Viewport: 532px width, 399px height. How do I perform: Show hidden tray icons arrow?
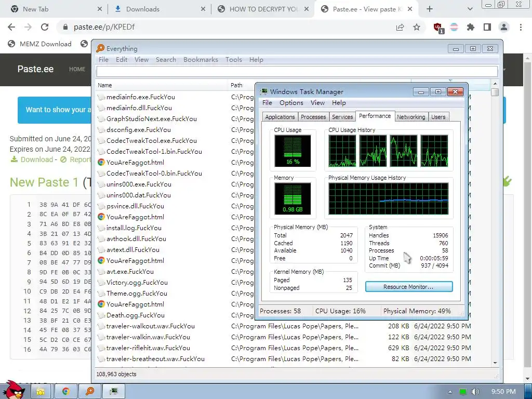450,392
